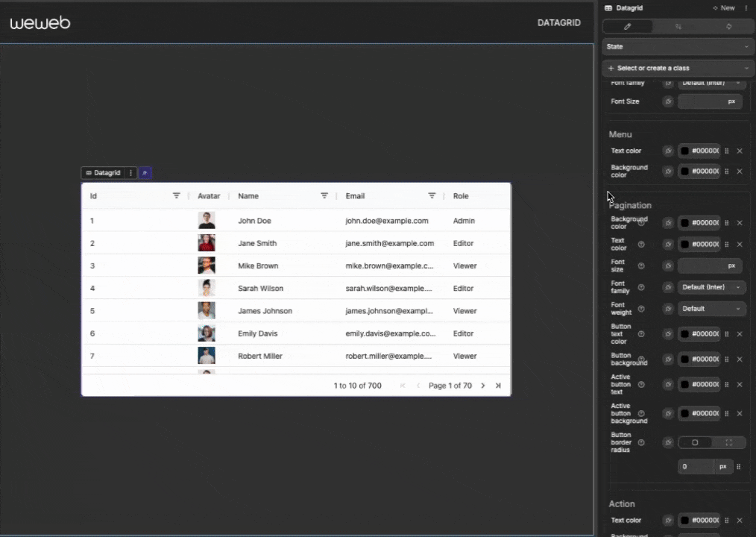
Task: Open the three-dot menu next to Datagrid badge
Action: coord(130,172)
